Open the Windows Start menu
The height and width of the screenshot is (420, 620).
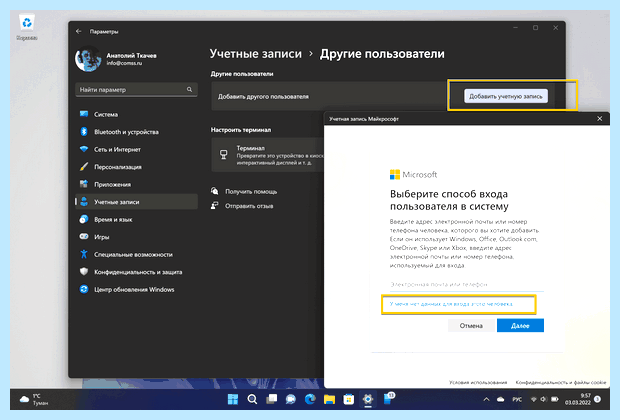point(233,399)
